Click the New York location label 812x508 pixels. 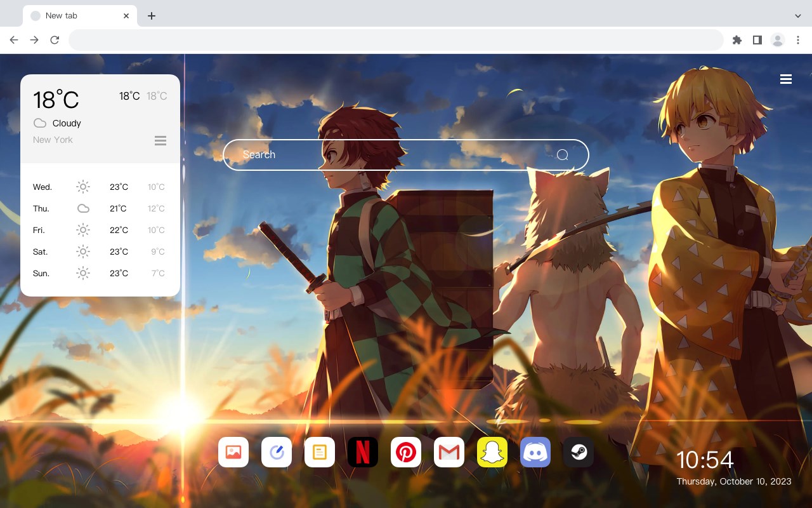(53, 140)
